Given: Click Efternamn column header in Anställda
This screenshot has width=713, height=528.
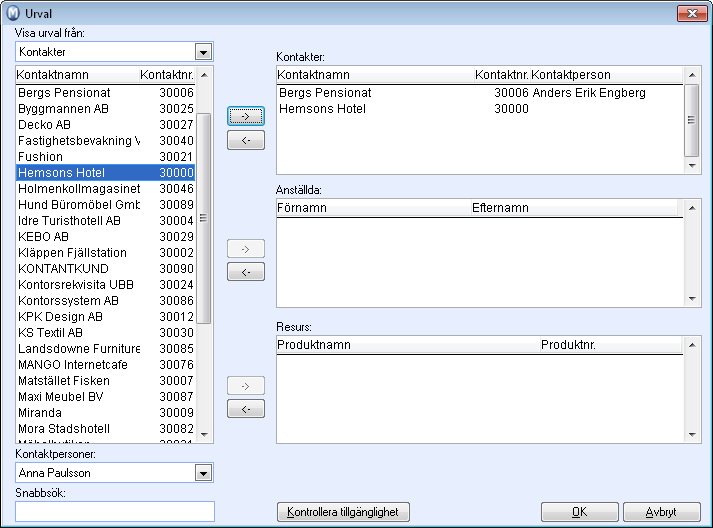Looking at the screenshot, I should (x=574, y=208).
